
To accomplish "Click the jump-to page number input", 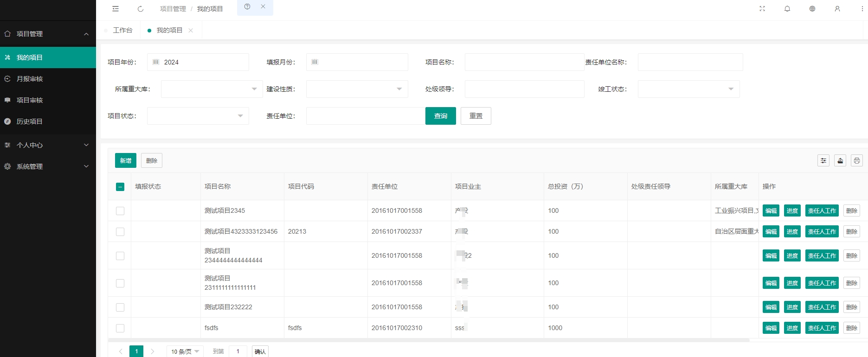I will [x=238, y=351].
